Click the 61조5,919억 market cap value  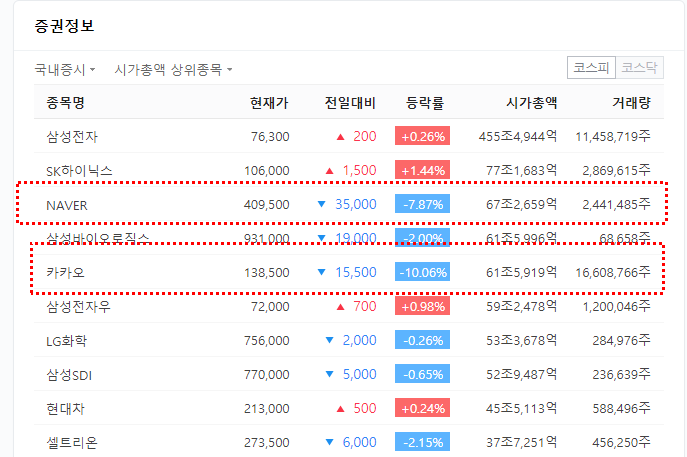click(521, 272)
